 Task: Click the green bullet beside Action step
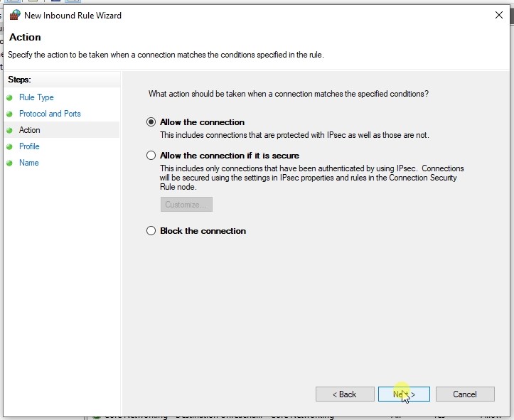pos(10,131)
